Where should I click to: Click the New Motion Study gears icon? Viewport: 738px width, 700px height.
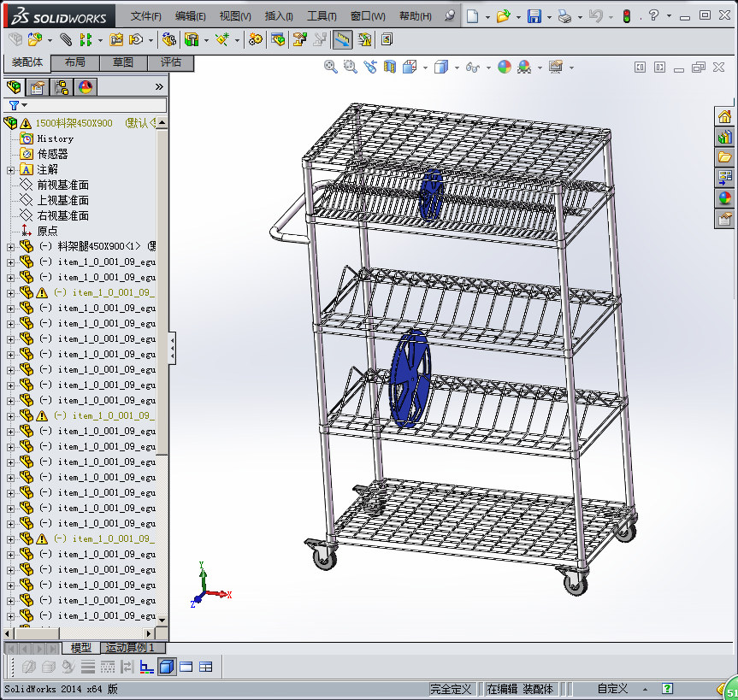[x=256, y=39]
